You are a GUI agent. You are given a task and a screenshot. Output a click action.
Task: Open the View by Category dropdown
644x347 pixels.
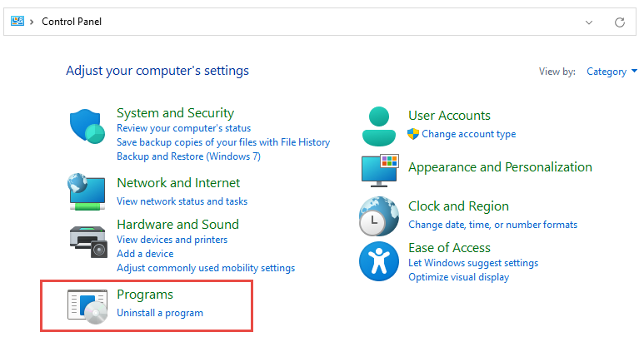[x=612, y=72]
